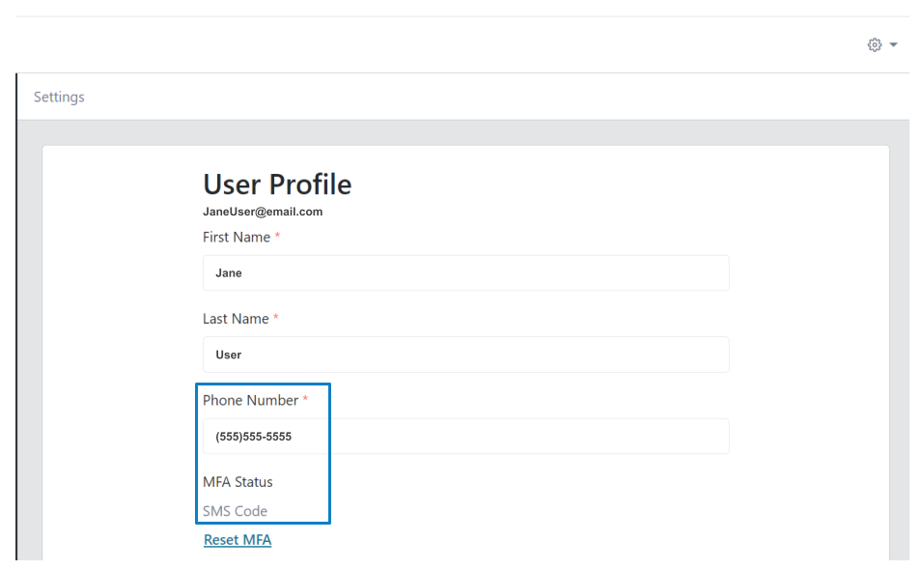Open the account dropdown arrow beside the gear
The width and height of the screenshot is (924, 570).
pyautogui.click(x=893, y=44)
